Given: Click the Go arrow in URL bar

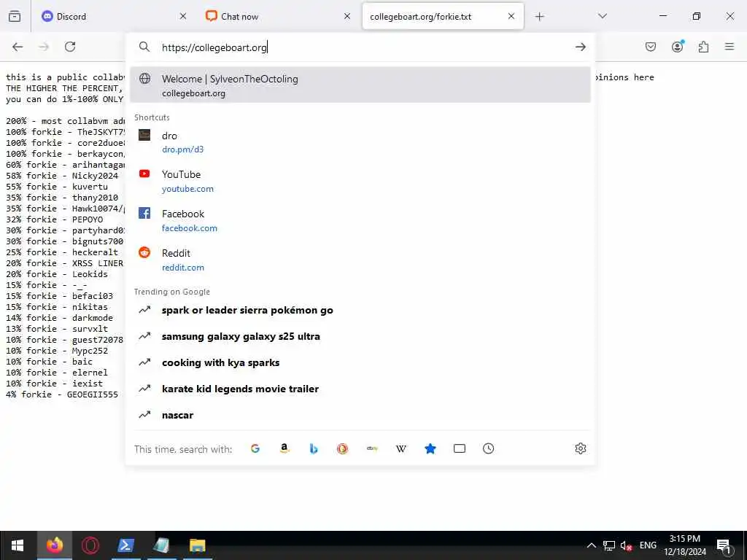Looking at the screenshot, I should (580, 47).
